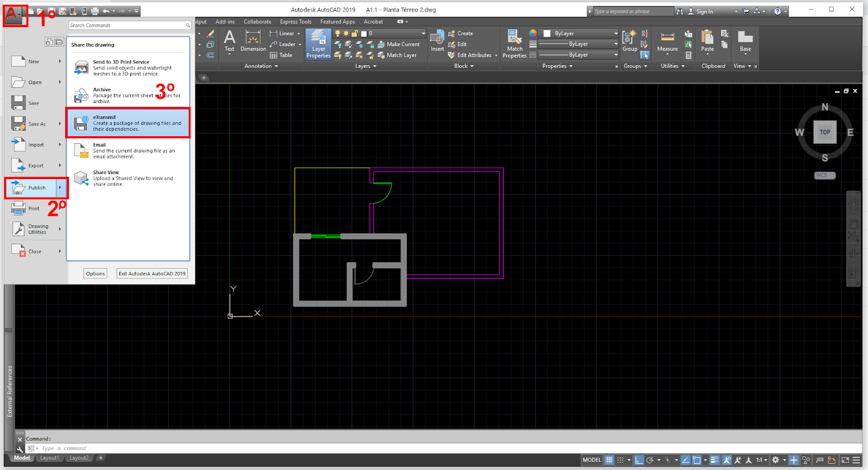Click the TOP face of ViewCube

click(x=825, y=132)
